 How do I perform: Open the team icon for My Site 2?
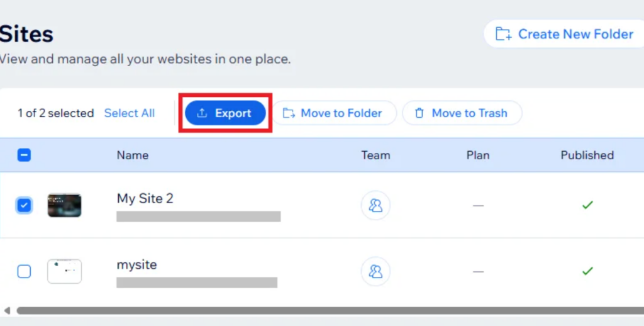375,205
